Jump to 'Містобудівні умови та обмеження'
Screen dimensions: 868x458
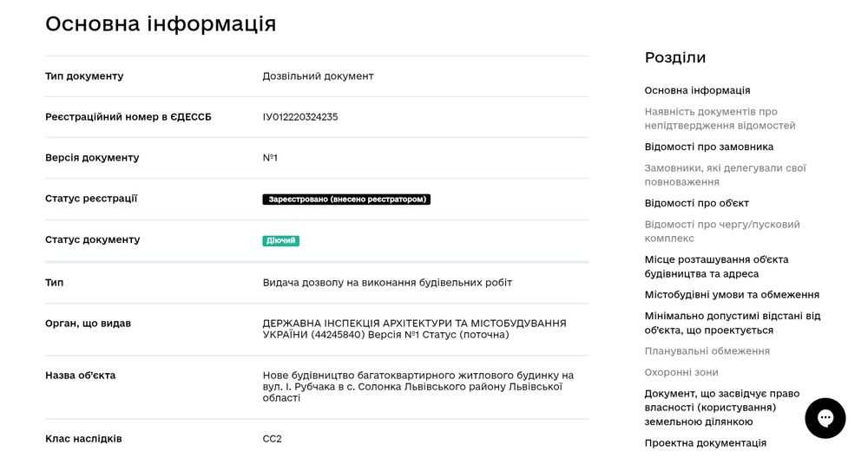point(732,295)
